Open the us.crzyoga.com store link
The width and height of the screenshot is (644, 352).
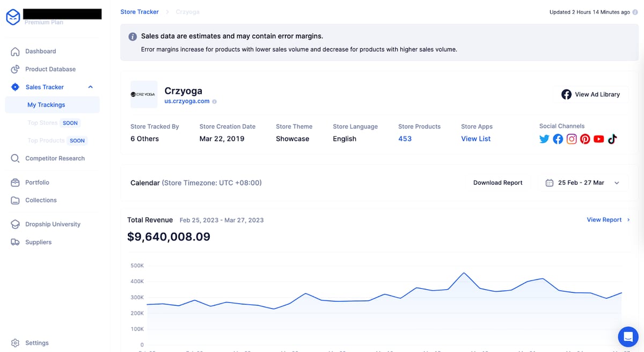(x=187, y=101)
